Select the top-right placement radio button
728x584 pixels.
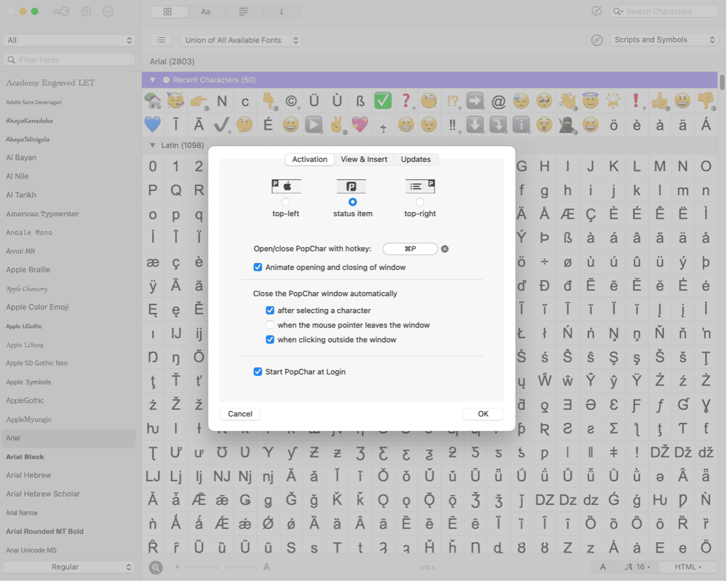coord(420,203)
